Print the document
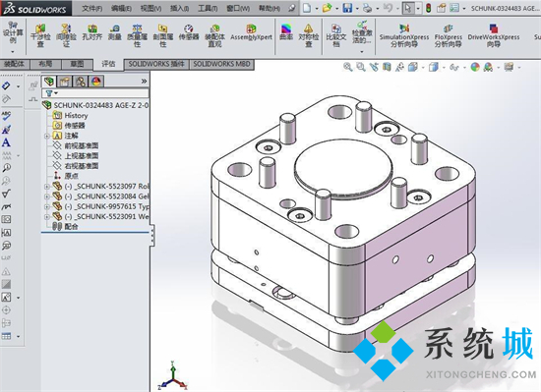 coord(368,8)
